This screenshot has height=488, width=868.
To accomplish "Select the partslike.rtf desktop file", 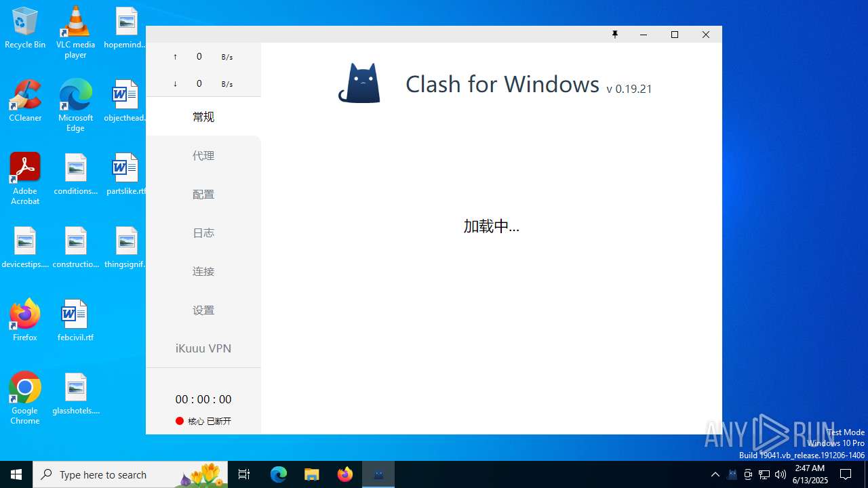I will (126, 174).
